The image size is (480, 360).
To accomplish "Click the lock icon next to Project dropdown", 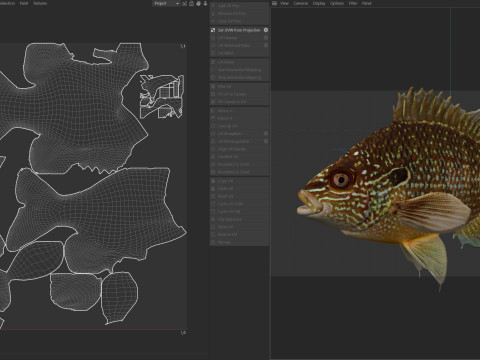I will (x=191, y=3).
